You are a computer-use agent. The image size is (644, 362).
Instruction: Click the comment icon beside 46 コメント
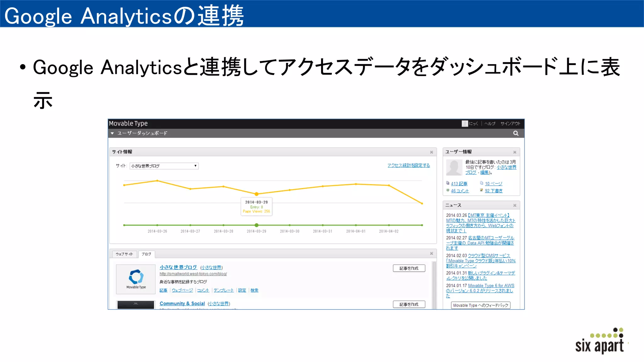448,190
